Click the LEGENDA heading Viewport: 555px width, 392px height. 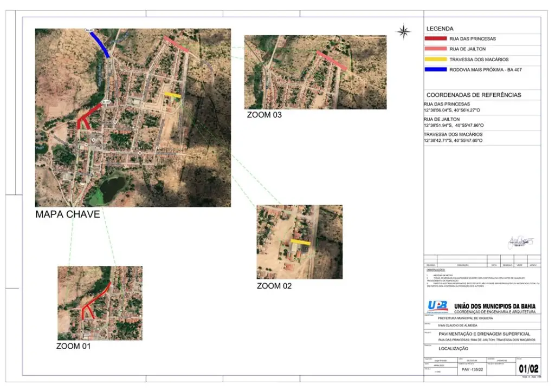coord(440,29)
